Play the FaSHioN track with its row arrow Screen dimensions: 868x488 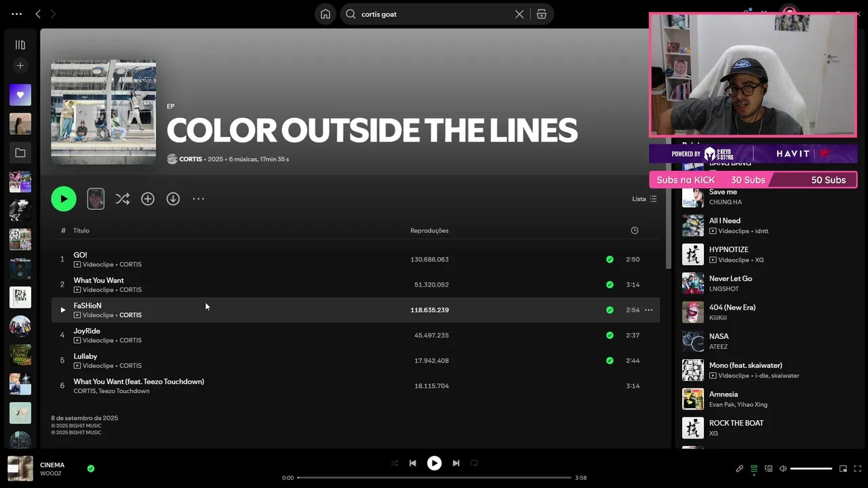tap(62, 310)
